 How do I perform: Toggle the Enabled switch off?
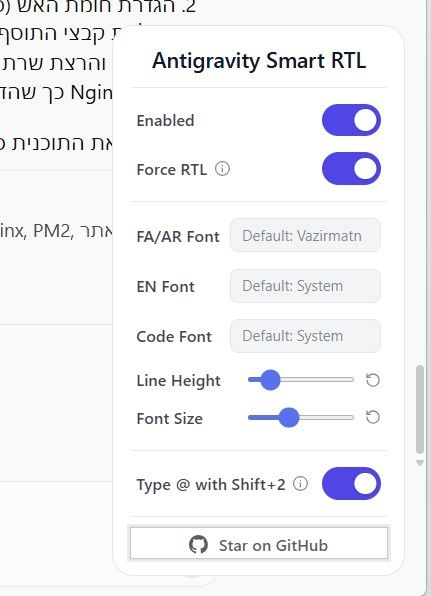tap(351, 120)
